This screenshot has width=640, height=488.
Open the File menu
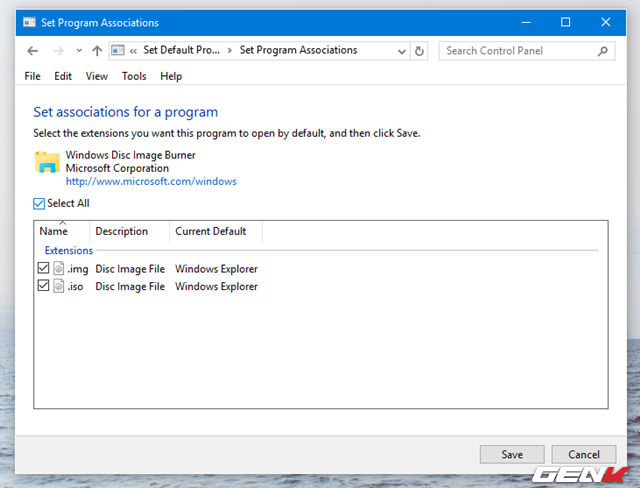tap(33, 76)
